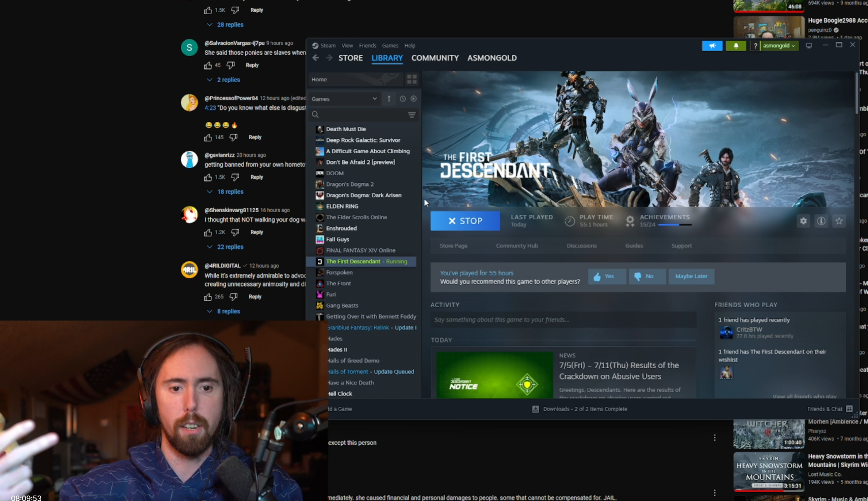868x501 pixels.
Task: Open the Community Hub link
Action: (x=517, y=246)
